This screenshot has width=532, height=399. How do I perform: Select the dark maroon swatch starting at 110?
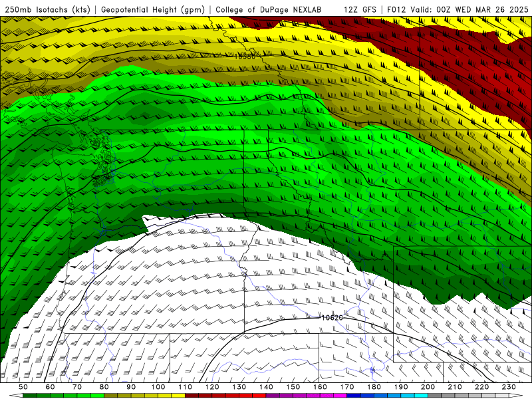click(192, 395)
